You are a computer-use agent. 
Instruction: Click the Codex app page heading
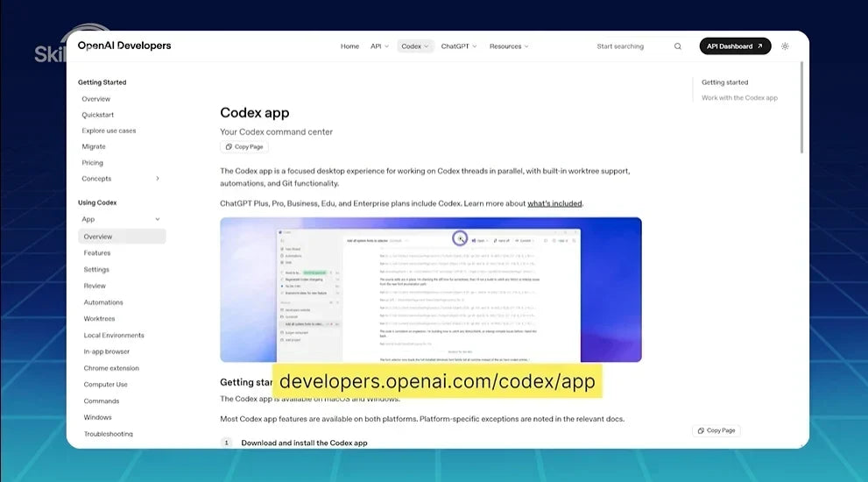[255, 112]
